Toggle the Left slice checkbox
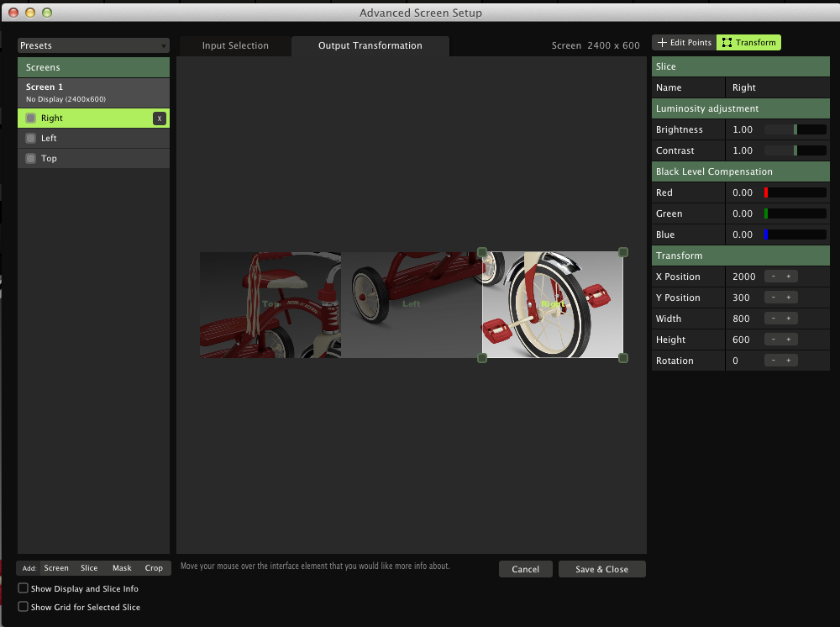The image size is (840, 627). (31, 139)
